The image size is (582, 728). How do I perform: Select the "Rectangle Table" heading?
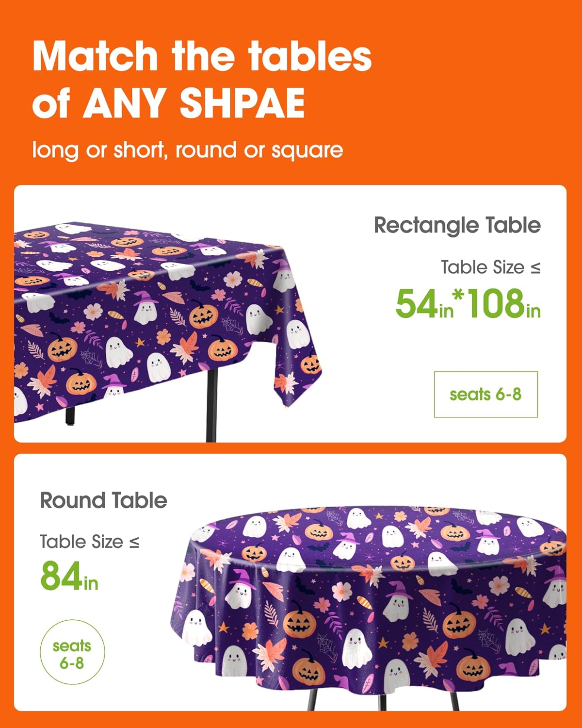457,225
